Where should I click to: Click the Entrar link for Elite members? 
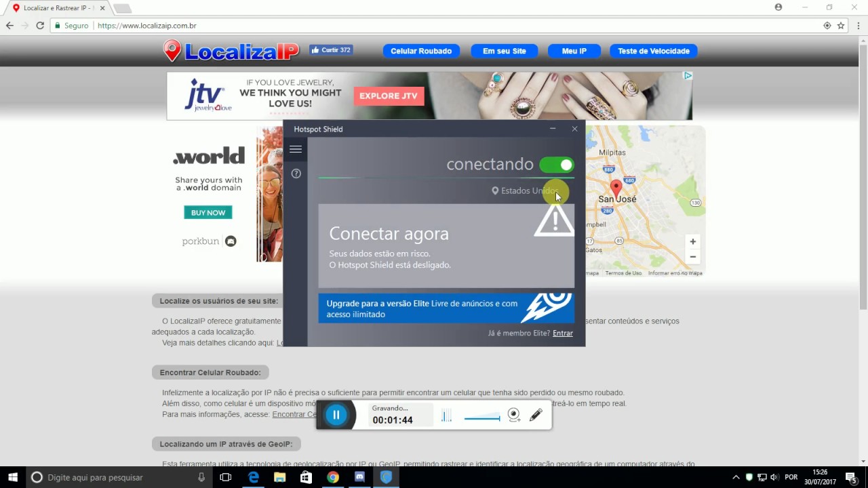click(x=563, y=333)
